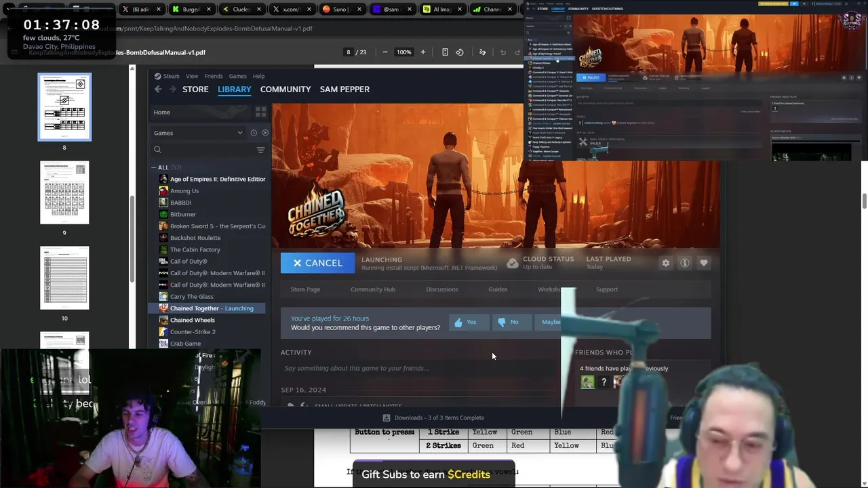The width and height of the screenshot is (868, 488).
Task: Zoom out the PDF viewer
Action: point(385,52)
